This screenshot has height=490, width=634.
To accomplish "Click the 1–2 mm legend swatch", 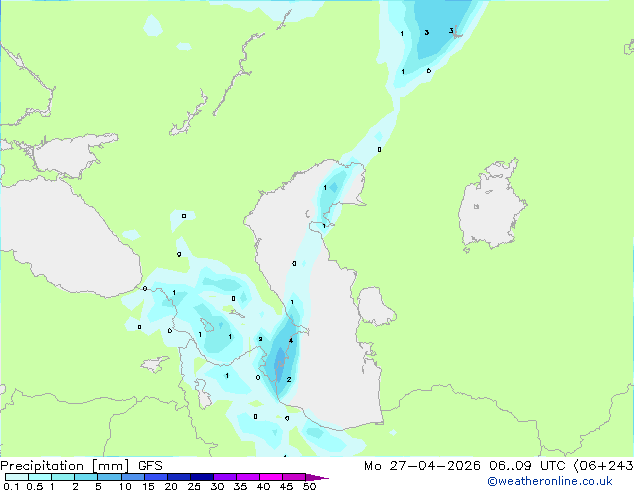I will 63,477.
